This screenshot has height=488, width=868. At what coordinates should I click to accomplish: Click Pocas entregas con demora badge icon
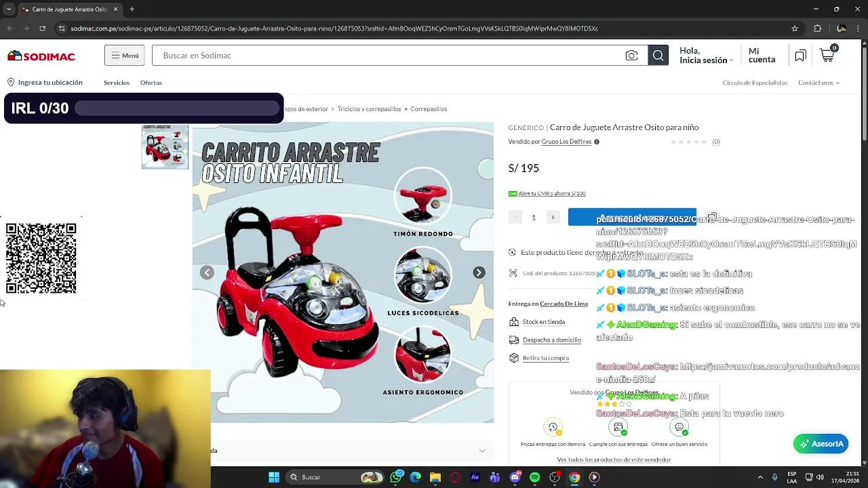pos(553,427)
